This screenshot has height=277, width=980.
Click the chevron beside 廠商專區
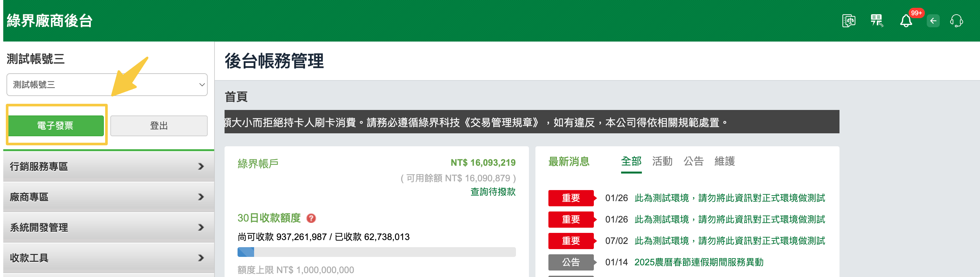(x=201, y=197)
